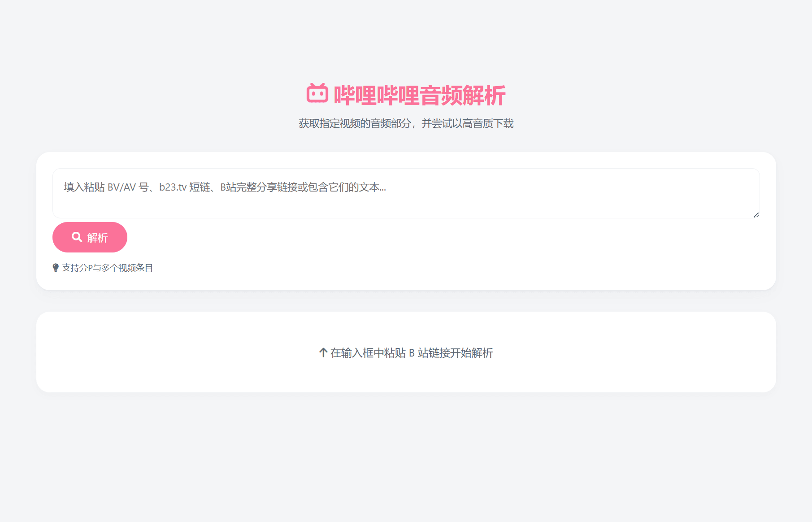Click the pink Bilibili TV logo icon
Viewport: 812px width, 522px height.
point(317,93)
